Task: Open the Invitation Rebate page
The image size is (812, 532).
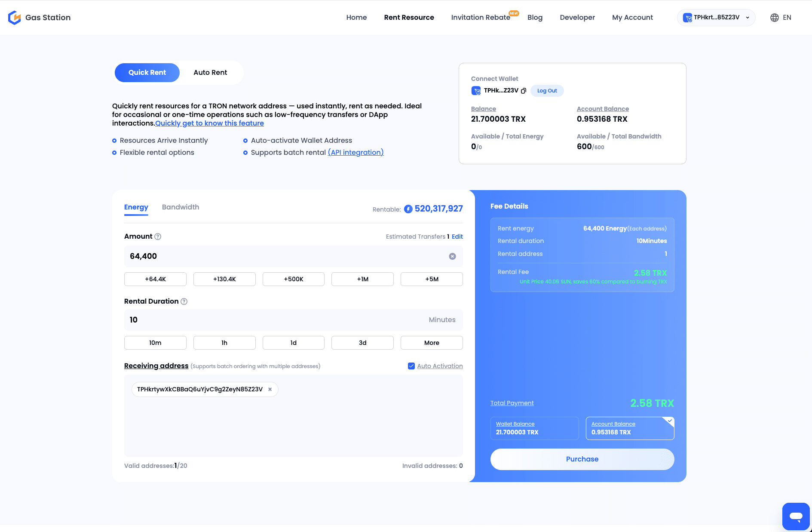Action: pyautogui.click(x=481, y=18)
